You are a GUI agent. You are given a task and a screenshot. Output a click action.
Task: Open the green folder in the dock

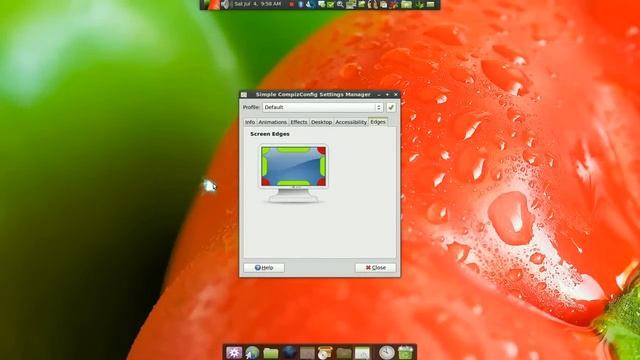click(x=271, y=353)
